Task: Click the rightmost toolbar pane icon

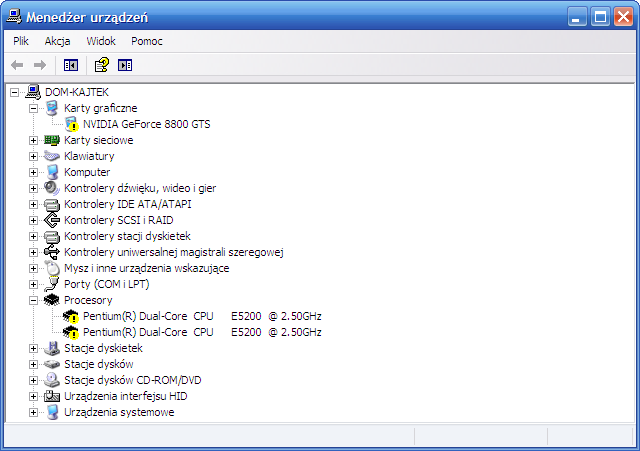Action: pos(125,65)
